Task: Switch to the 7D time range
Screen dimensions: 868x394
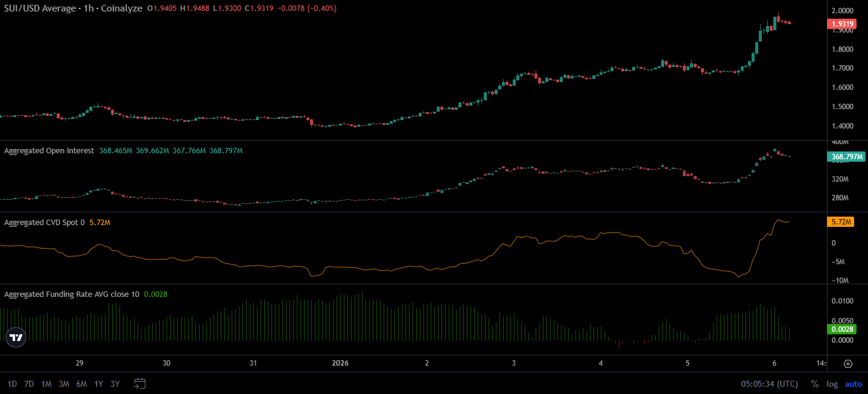Action: pos(29,384)
